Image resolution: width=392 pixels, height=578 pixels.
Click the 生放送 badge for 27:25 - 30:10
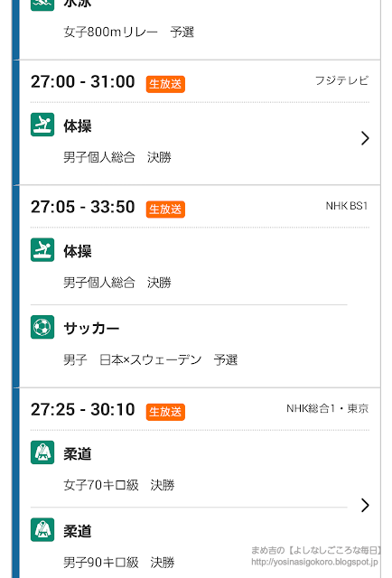coord(165,412)
